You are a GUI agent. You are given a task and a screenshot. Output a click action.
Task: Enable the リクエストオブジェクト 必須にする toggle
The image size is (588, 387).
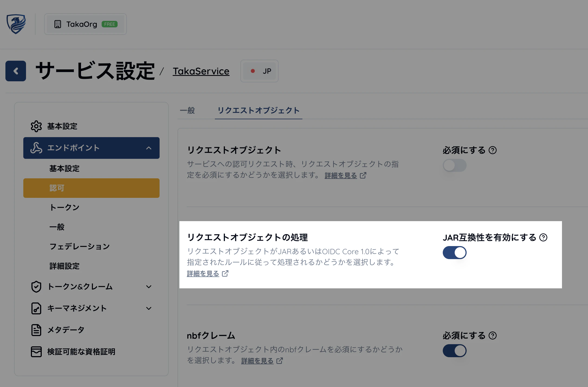coord(454,165)
